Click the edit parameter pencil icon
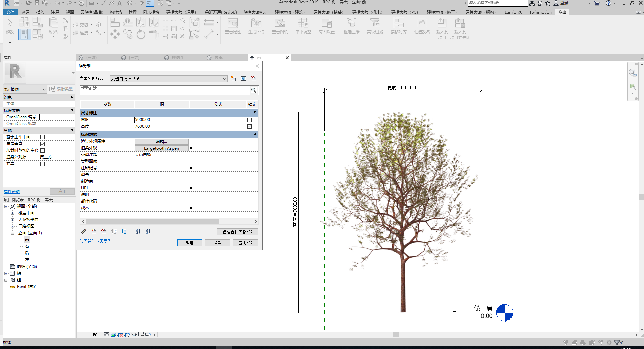 tap(84, 231)
